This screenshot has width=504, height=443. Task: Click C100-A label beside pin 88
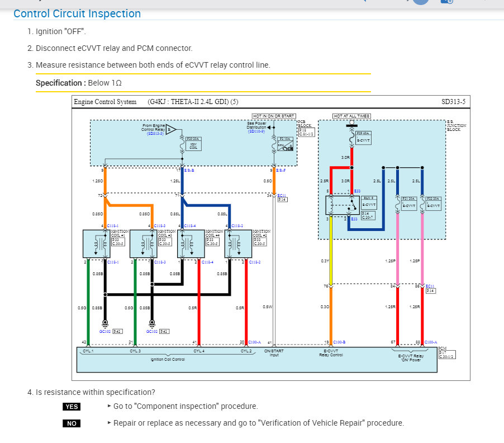click(431, 342)
